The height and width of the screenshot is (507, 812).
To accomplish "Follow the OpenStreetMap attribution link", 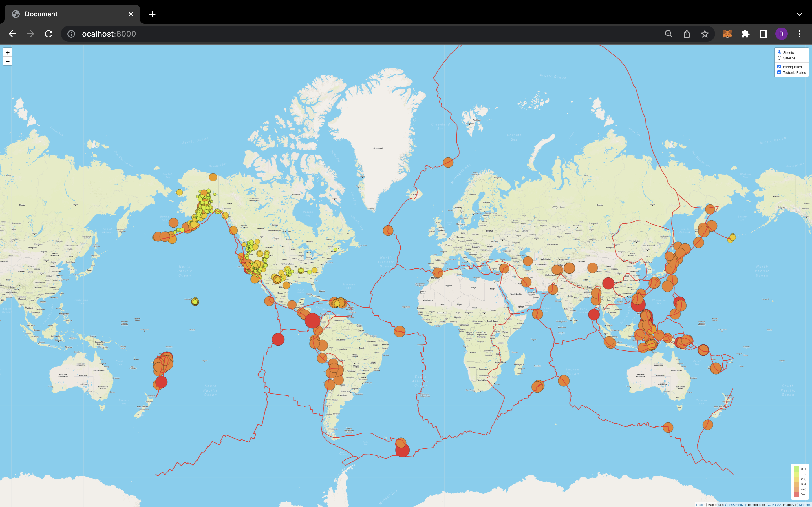I will [736, 505].
